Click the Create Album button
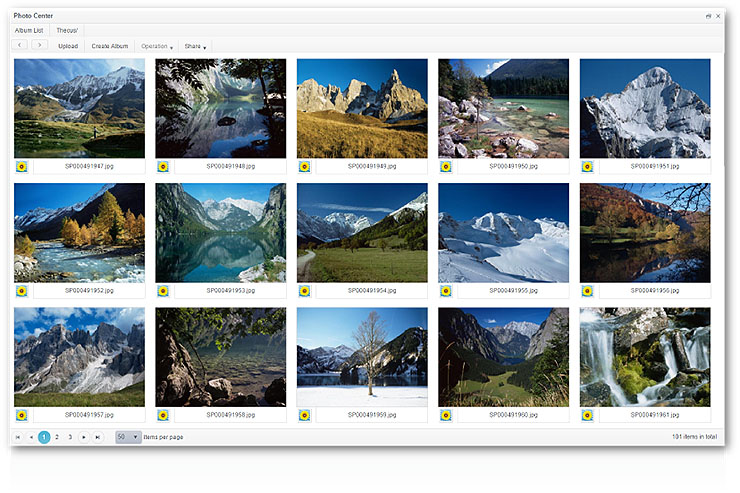The width and height of the screenshot is (740, 493). point(110,46)
